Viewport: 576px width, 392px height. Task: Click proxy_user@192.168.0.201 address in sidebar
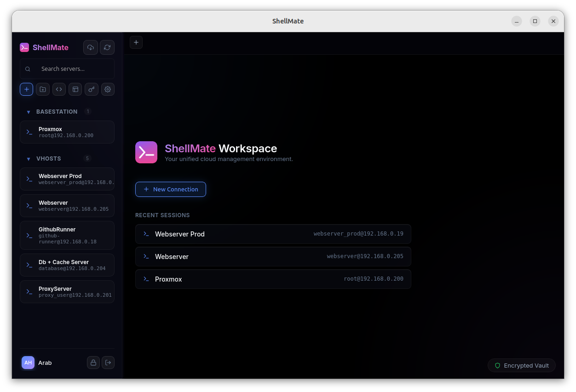click(x=75, y=295)
